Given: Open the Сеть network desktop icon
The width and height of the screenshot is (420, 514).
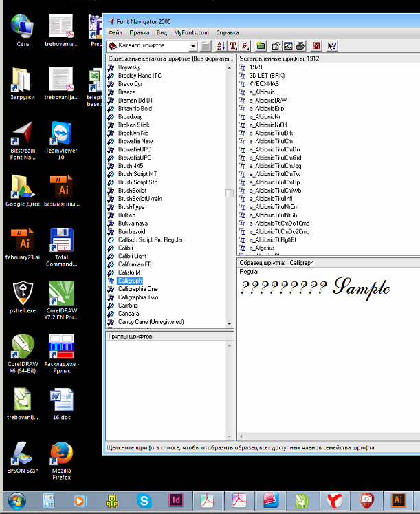Looking at the screenshot, I should tap(23, 30).
